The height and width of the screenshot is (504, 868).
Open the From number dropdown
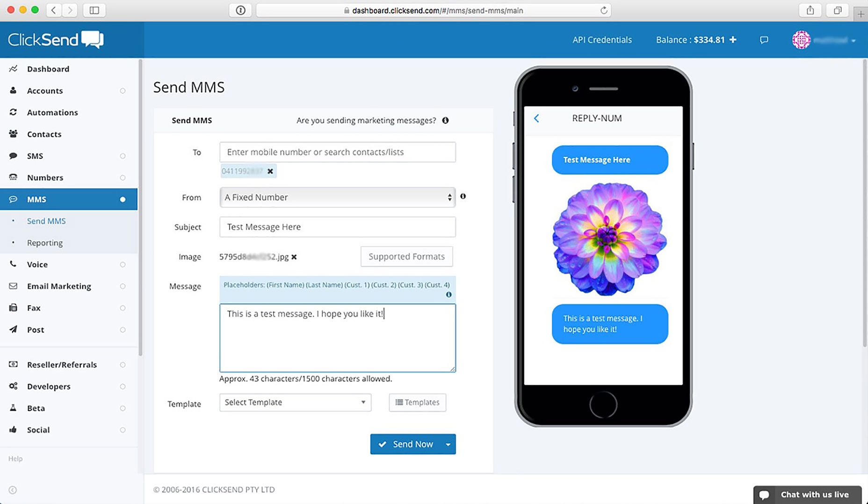coord(337,197)
